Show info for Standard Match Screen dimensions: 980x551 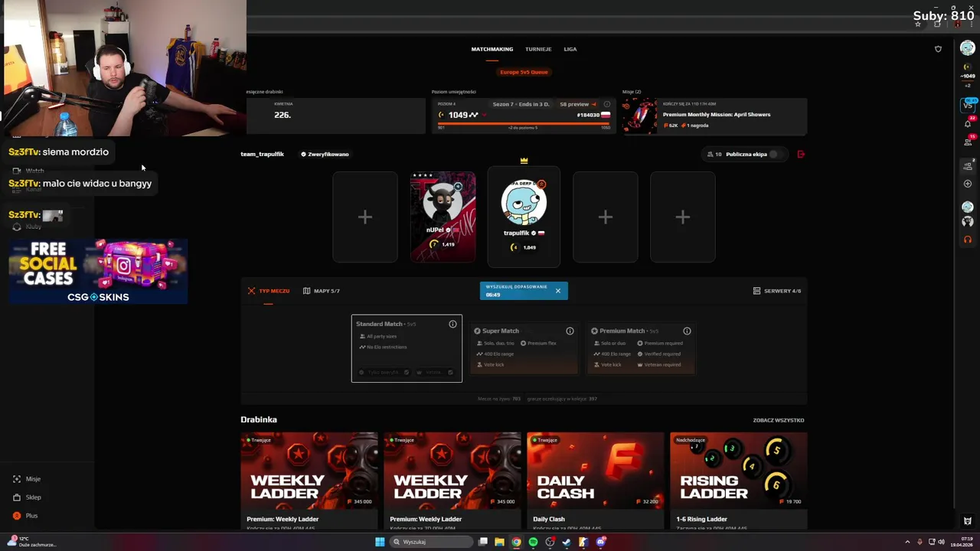[452, 324]
